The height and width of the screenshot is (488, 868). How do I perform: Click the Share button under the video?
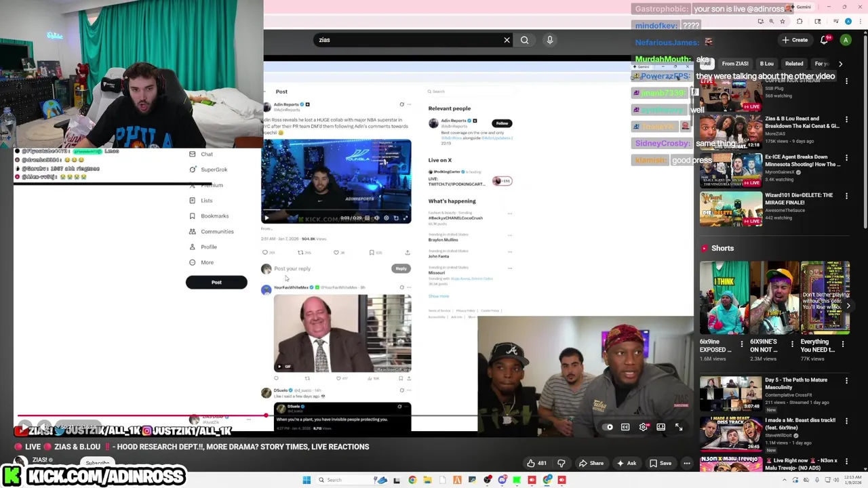(x=591, y=464)
